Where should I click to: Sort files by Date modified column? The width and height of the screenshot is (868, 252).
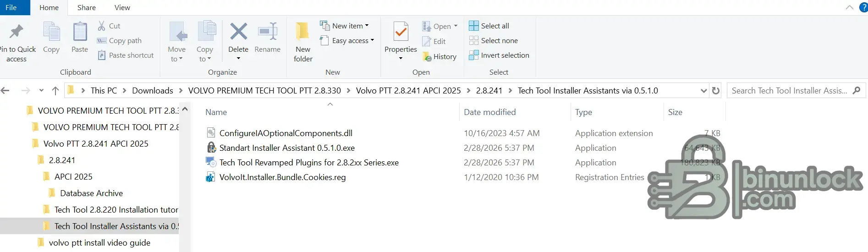[489, 112]
